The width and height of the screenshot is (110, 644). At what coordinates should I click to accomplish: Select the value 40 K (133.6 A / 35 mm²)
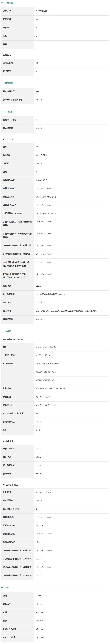(46, 405)
